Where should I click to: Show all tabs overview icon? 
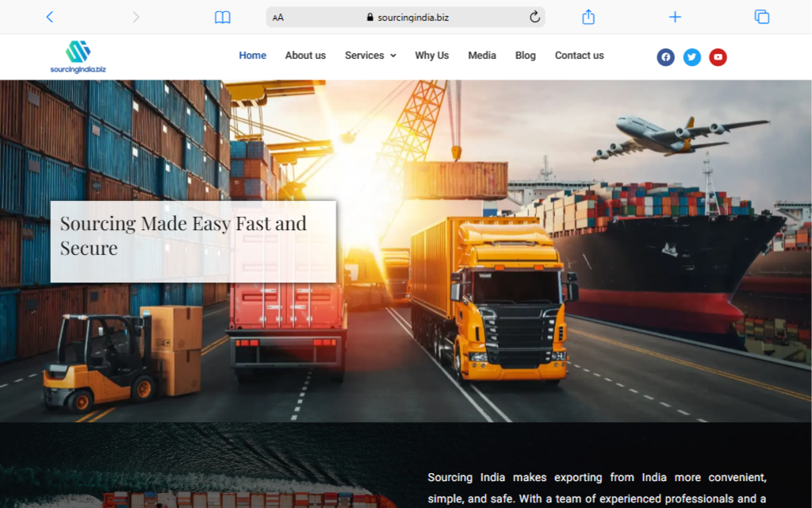(761, 17)
